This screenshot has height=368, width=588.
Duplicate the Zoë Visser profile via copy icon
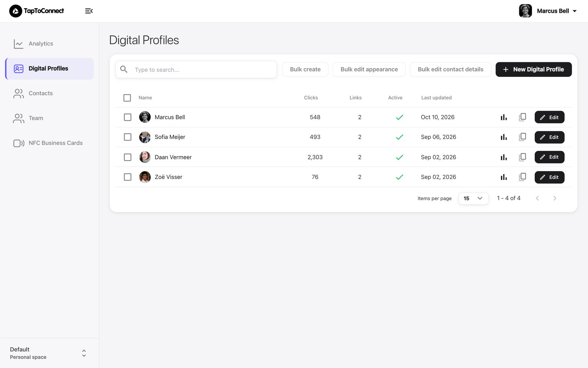click(x=522, y=177)
